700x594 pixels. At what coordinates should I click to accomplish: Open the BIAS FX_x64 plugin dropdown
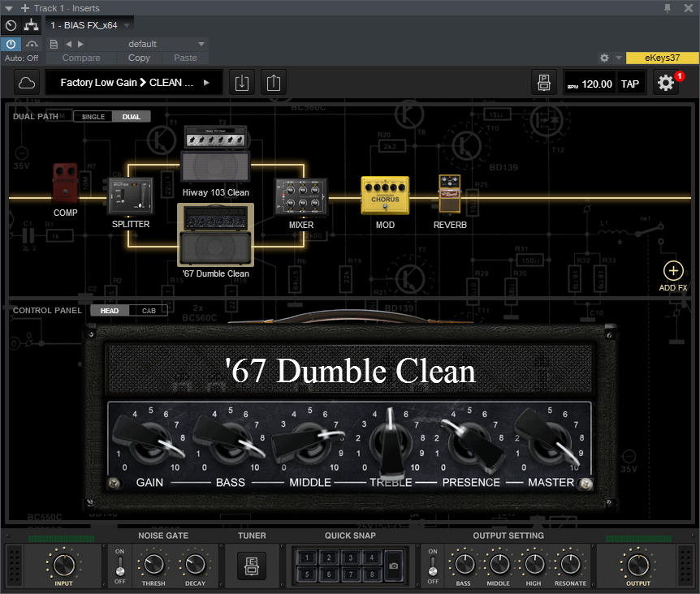coord(127,25)
